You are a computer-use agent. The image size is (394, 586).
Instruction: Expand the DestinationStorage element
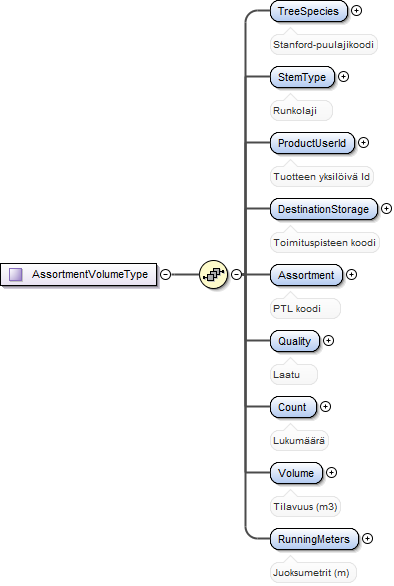coord(387,209)
